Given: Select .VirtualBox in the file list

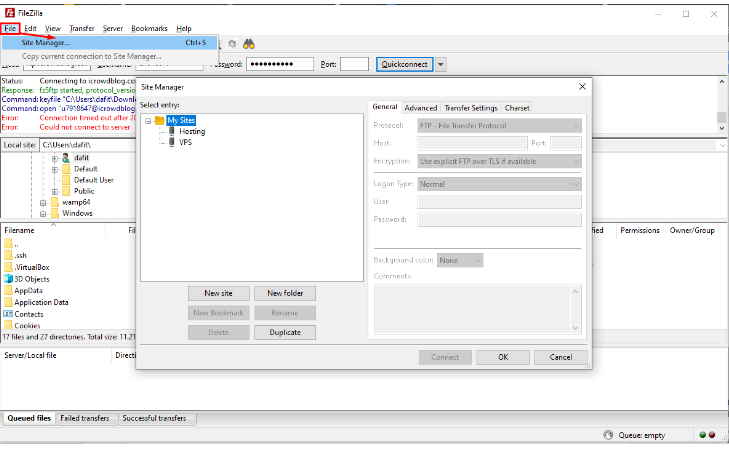Looking at the screenshot, I should pyautogui.click(x=32, y=267).
